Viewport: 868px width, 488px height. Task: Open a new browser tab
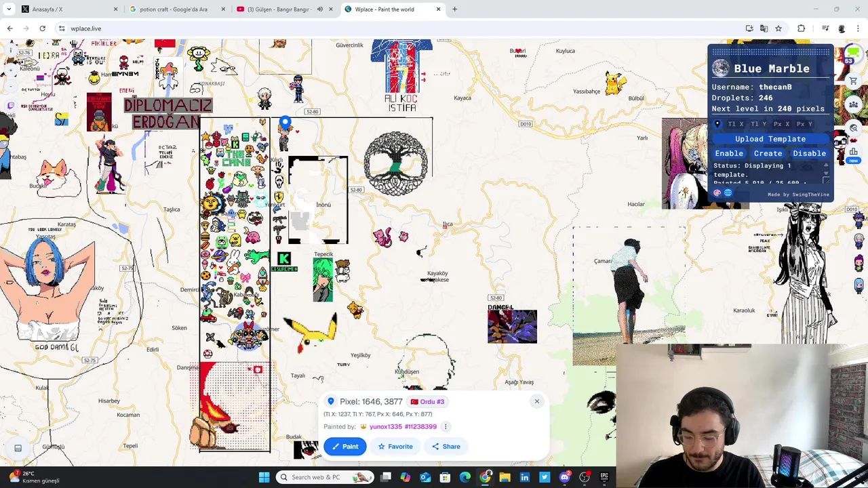(x=454, y=9)
